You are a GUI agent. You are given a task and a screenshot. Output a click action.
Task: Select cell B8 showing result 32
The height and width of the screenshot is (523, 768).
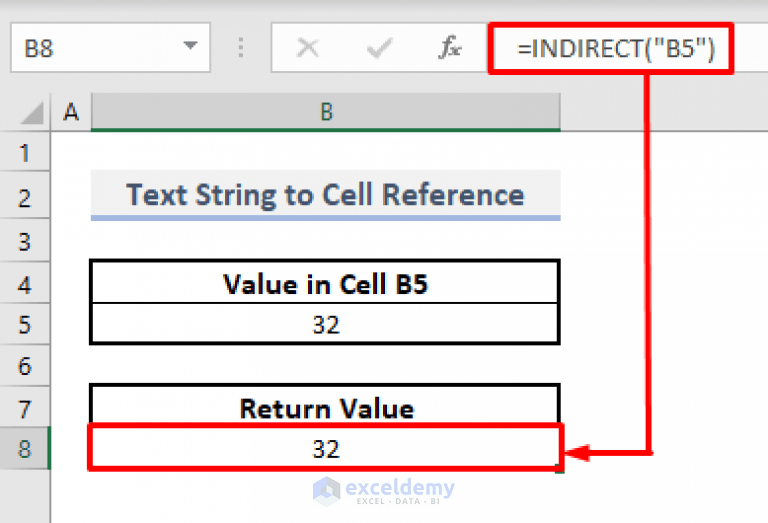coord(326,448)
